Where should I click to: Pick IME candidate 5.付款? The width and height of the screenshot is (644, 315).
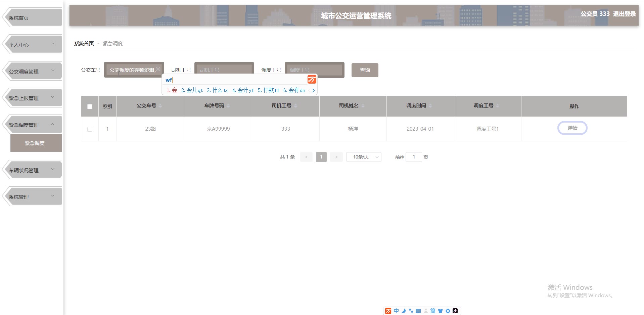point(269,90)
